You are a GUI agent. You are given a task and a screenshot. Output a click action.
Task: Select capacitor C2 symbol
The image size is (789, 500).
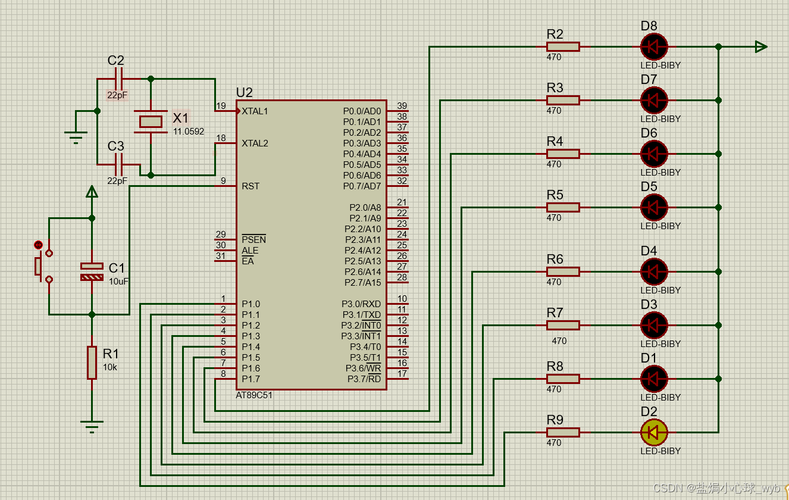point(119,79)
